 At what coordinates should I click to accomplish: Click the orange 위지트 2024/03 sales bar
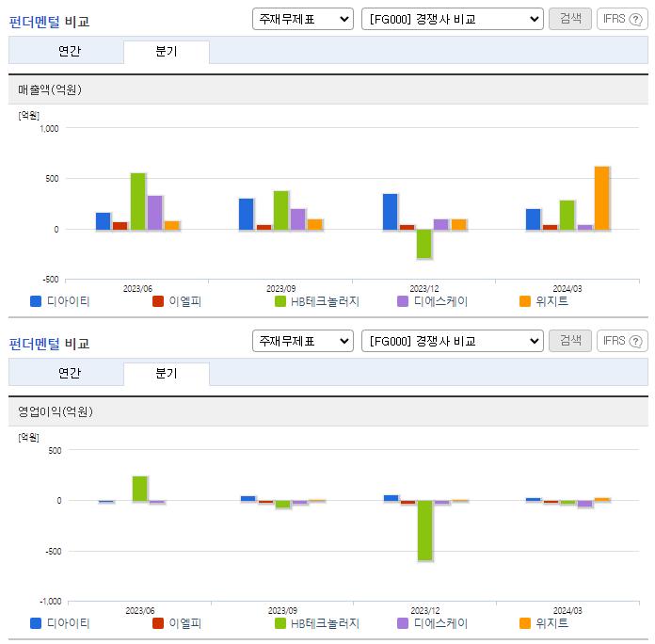(602, 198)
